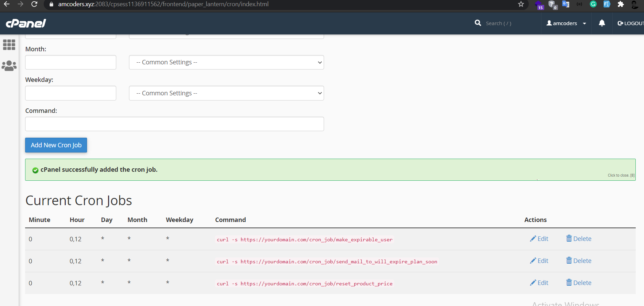Expand the Month Common Settings dropdown
Image resolution: width=644 pixels, height=306 pixels.
(226, 62)
